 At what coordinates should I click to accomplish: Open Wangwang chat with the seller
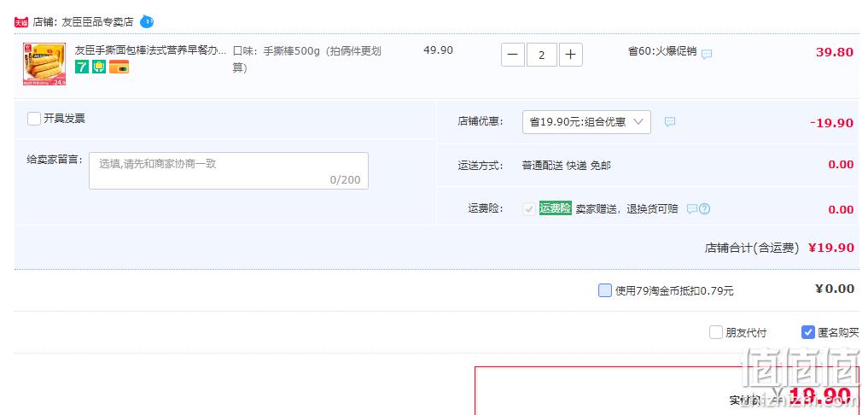(x=147, y=21)
